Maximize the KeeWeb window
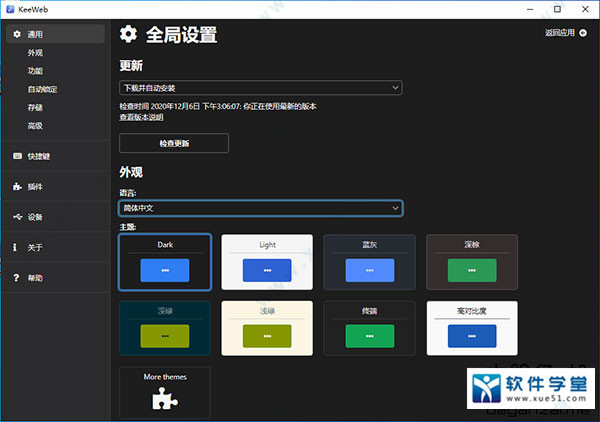 pos(558,9)
